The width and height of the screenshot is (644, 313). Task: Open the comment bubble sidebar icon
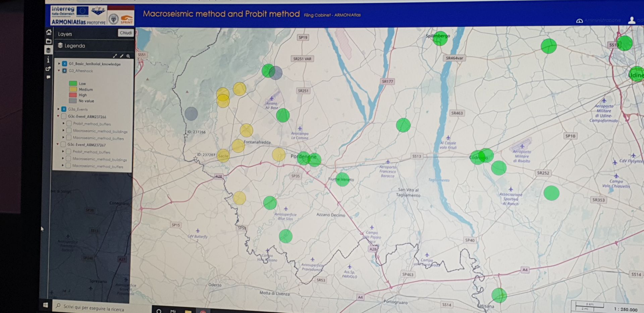click(x=48, y=77)
